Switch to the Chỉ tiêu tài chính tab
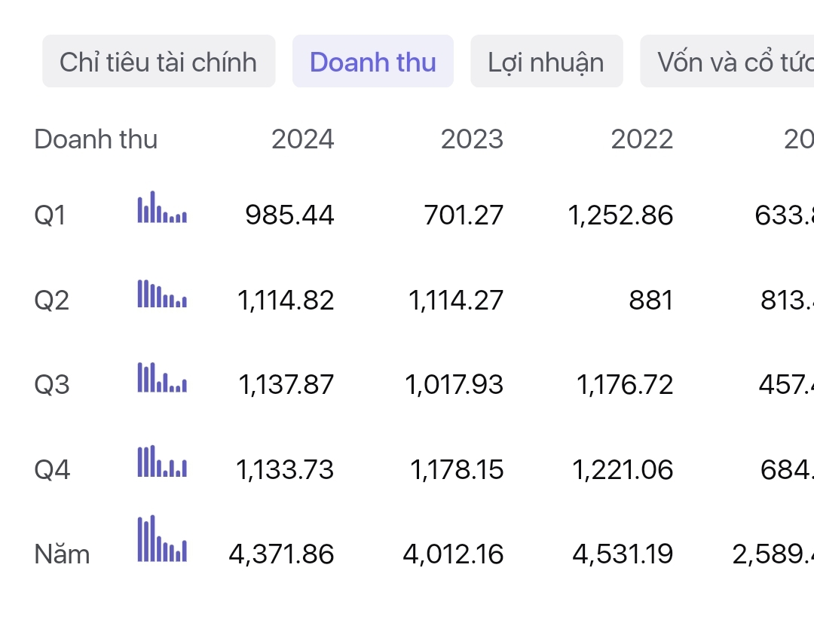Image resolution: width=814 pixels, height=644 pixels. tap(158, 62)
